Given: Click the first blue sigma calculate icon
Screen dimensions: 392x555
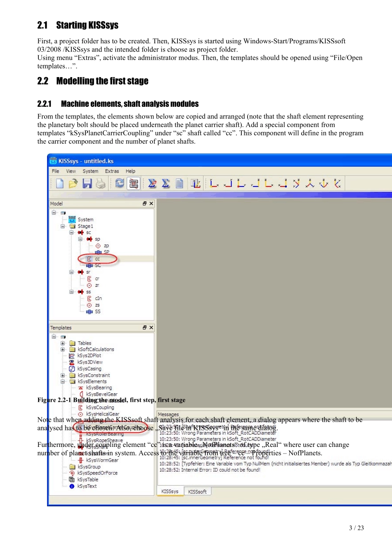Looking at the screenshot, I should pyautogui.click(x=152, y=184).
